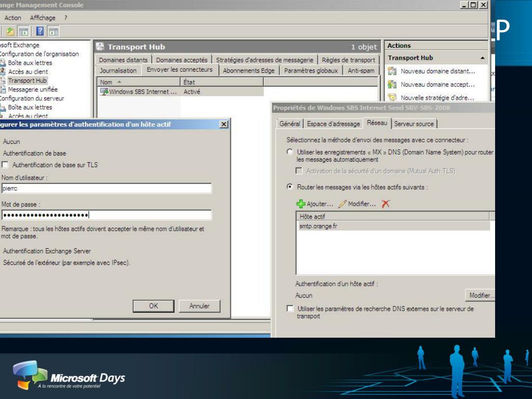
Task: Click the Accès au client icon under organisation
Action: point(3,72)
